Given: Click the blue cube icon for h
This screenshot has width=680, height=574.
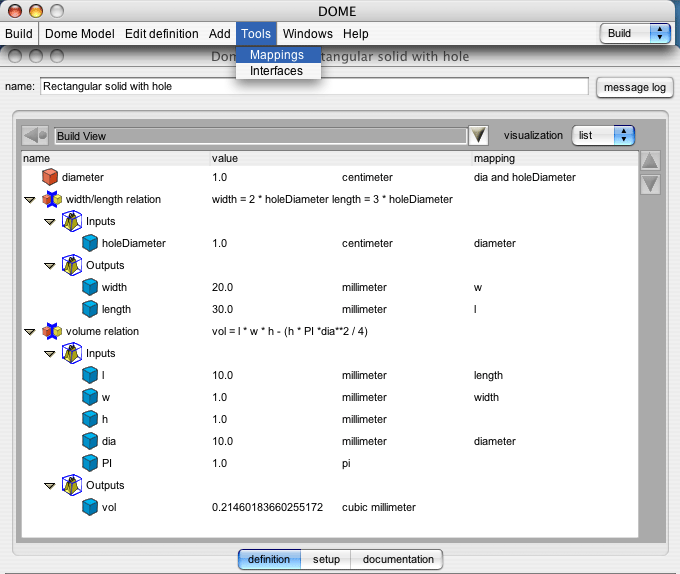Looking at the screenshot, I should click(90, 419).
